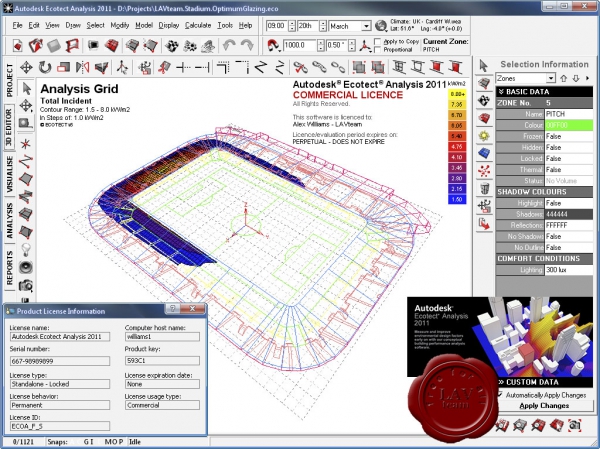Open the March month dropdown
This screenshot has width=600, height=449.
366,26
